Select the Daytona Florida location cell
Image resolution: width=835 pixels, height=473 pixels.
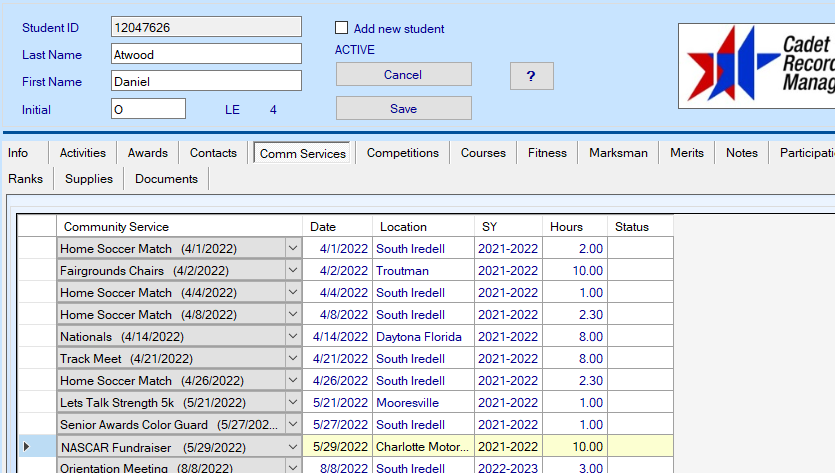[423, 337]
